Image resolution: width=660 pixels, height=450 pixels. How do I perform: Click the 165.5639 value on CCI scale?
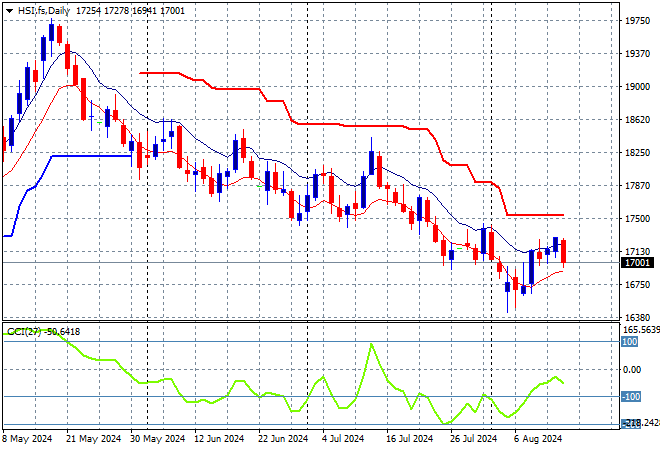[x=641, y=330]
